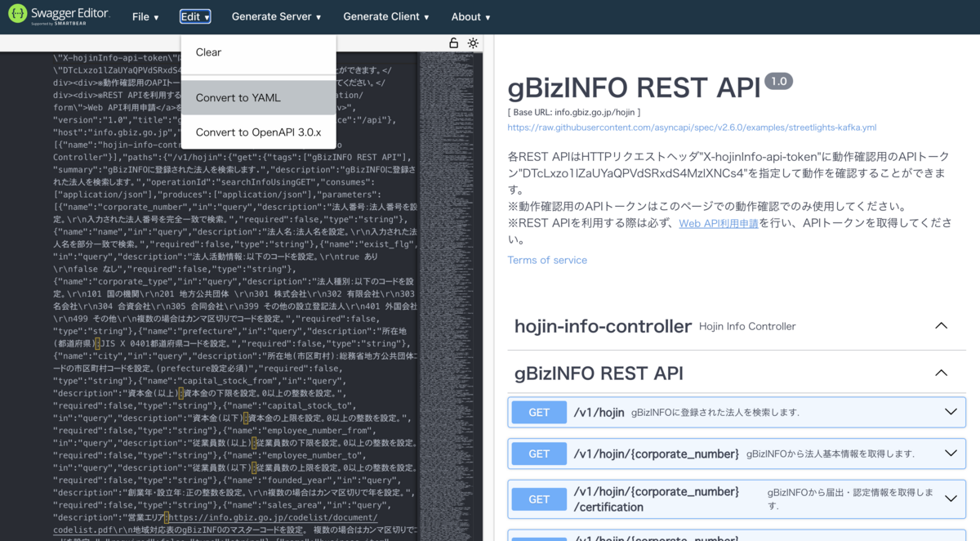
Task: Open the Generate Client menu
Action: [x=388, y=16]
